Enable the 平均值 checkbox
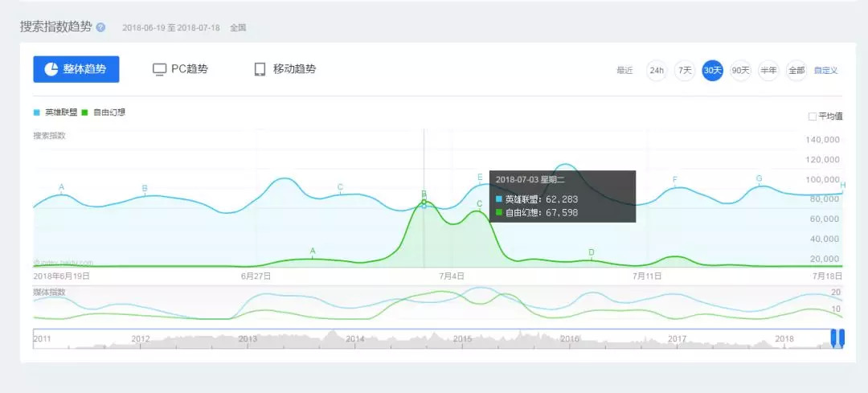Viewport: 868px width, 393px height. pyautogui.click(x=813, y=117)
